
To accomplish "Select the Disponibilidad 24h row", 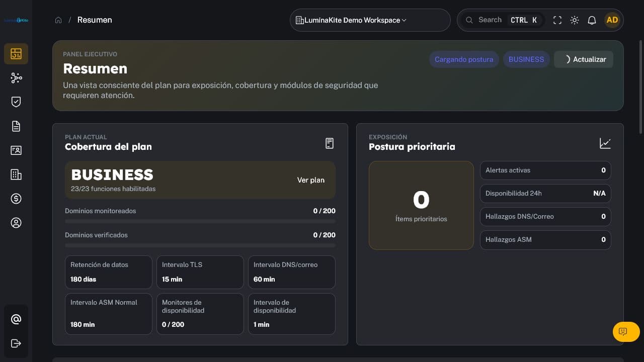I will click(545, 194).
